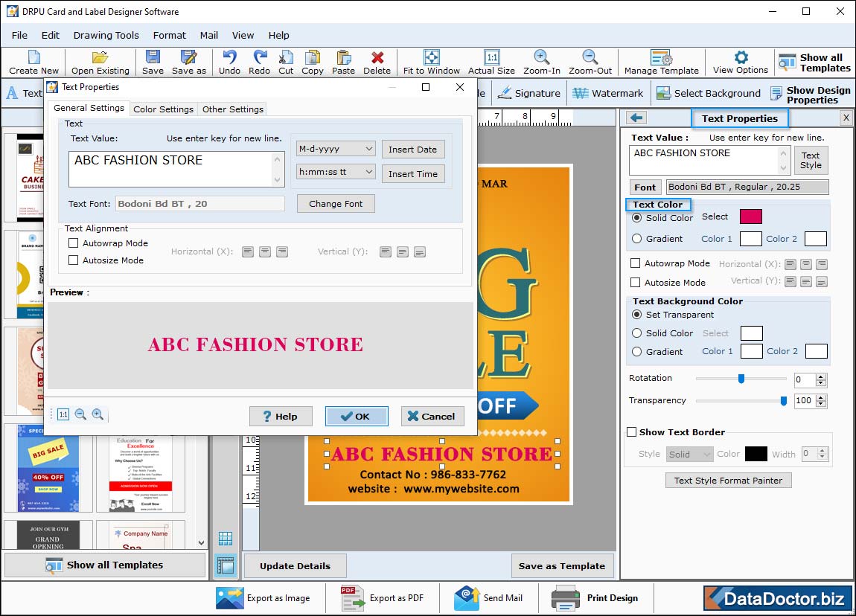Screen dimensions: 856x616
Task: Click the grid view icon below ruler
Action: [226, 539]
